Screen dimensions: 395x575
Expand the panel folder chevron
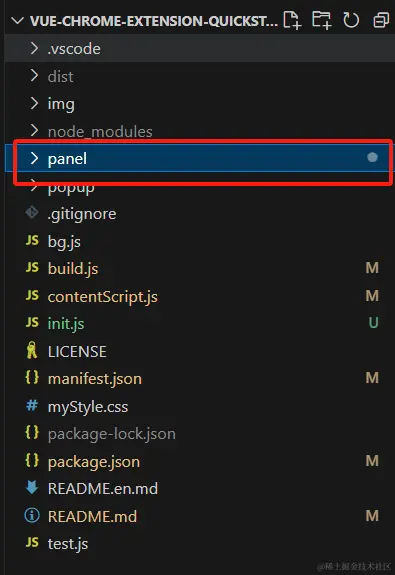click(x=34, y=158)
